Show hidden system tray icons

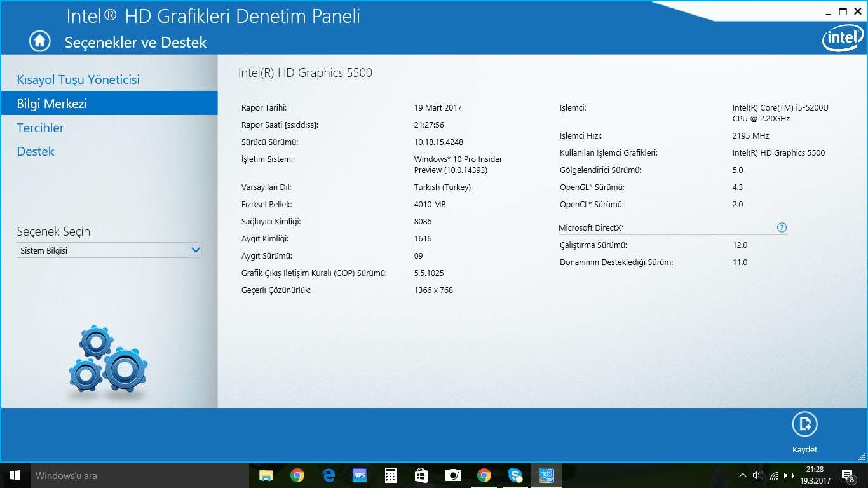pyautogui.click(x=742, y=475)
